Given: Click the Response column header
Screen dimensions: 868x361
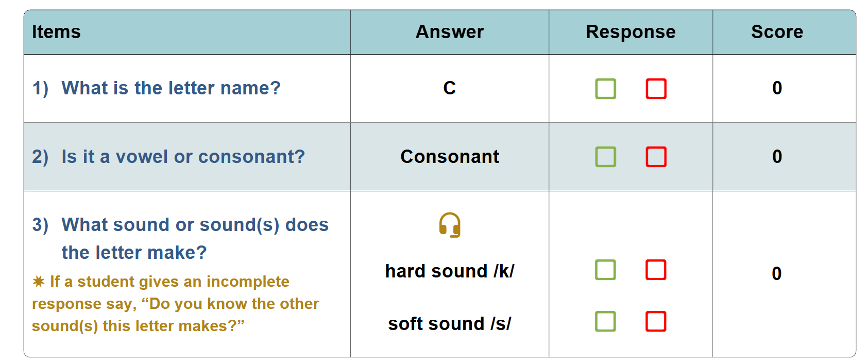Looking at the screenshot, I should coord(631,32).
